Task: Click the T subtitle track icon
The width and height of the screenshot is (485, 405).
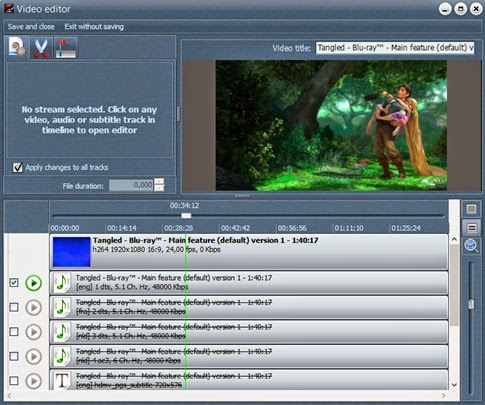Action: (x=62, y=381)
